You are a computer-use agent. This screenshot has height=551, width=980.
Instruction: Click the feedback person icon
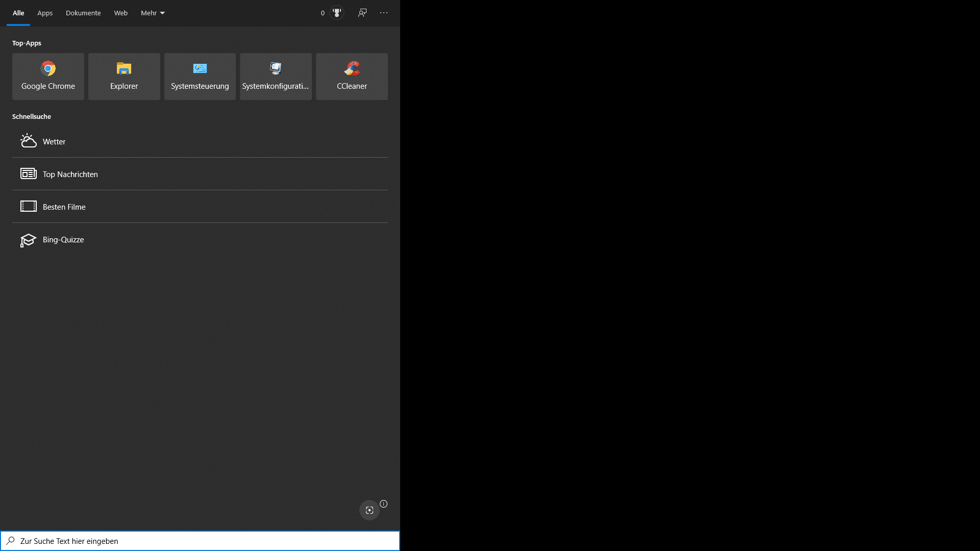(x=362, y=13)
